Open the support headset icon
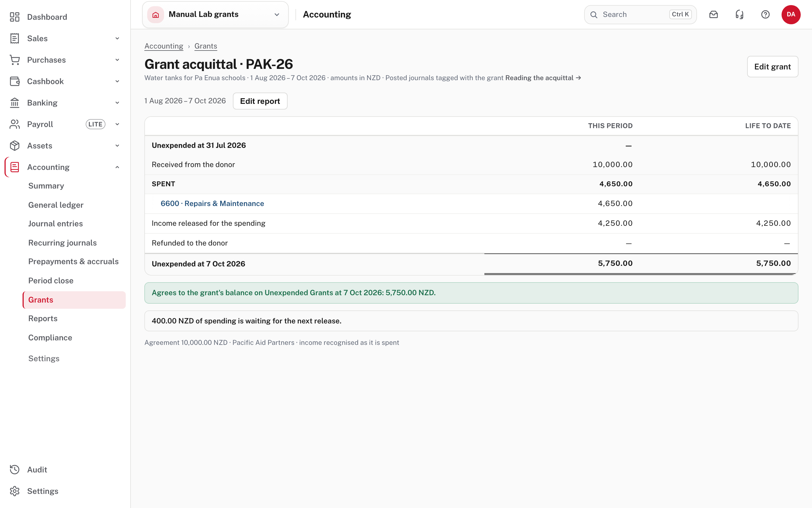The height and width of the screenshot is (508, 812). click(740, 14)
